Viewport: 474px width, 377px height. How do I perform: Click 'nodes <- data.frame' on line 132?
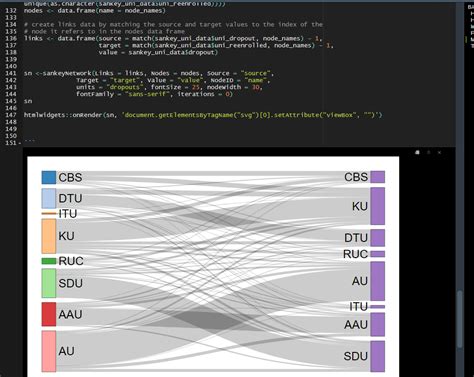click(61, 11)
